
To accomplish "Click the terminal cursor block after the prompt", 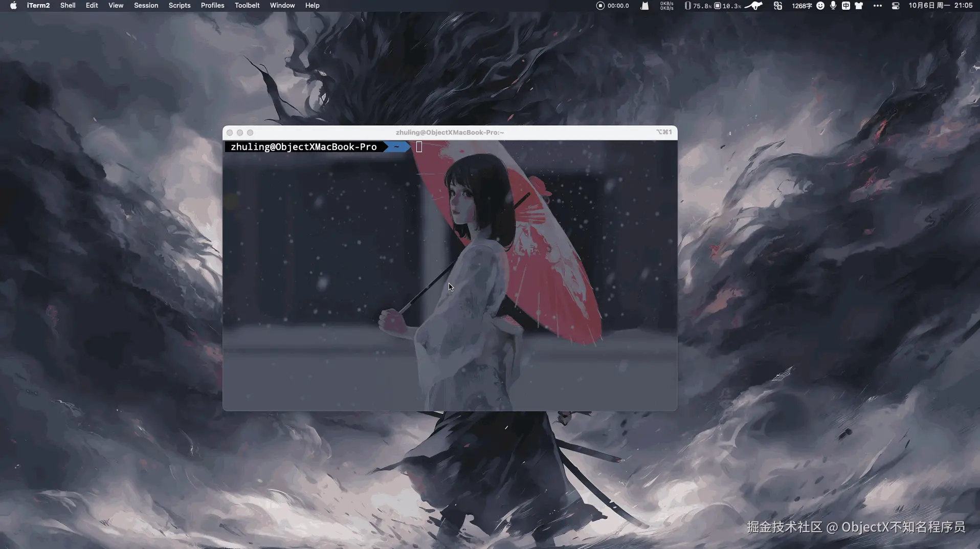I will tap(419, 147).
